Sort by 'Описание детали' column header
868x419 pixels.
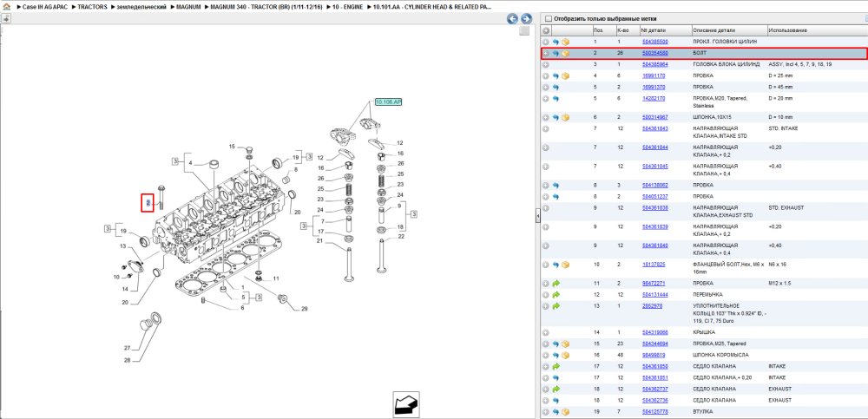click(x=714, y=30)
